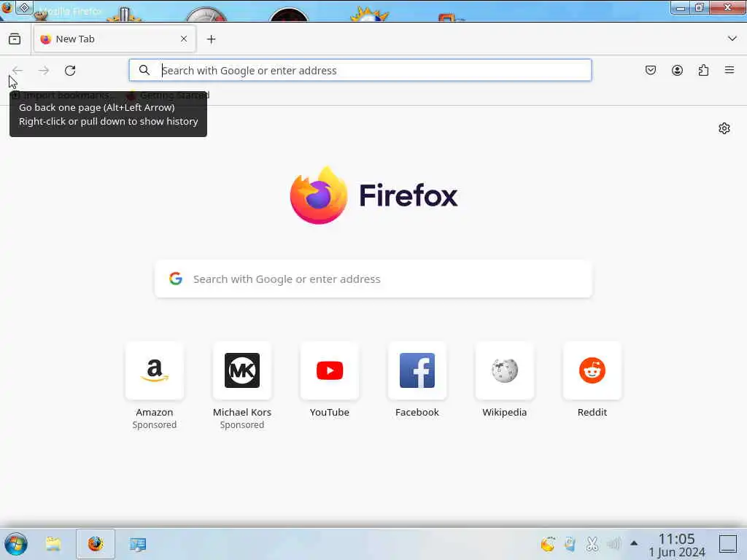Open the Facebook shortcut tile
The width and height of the screenshot is (747, 560).
click(x=417, y=370)
